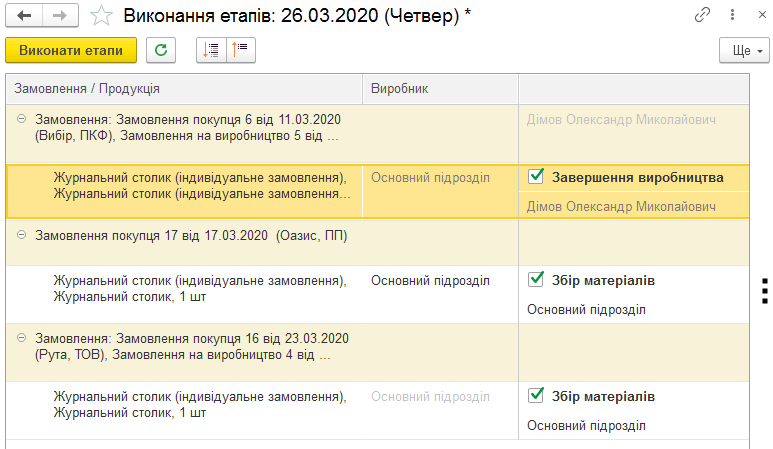This screenshot has width=773, height=449.
Task: Click greyed Дімов Олександр Миколайович in first order row
Action: (621, 120)
